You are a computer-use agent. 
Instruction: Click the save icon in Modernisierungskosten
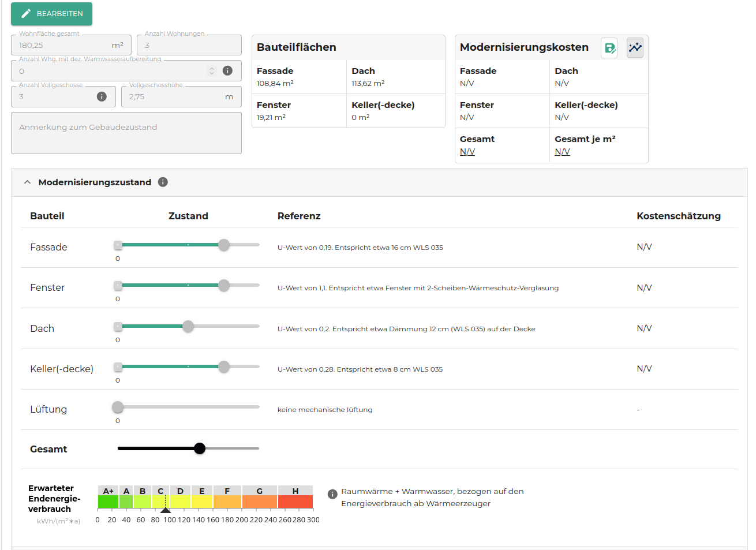[x=609, y=48]
